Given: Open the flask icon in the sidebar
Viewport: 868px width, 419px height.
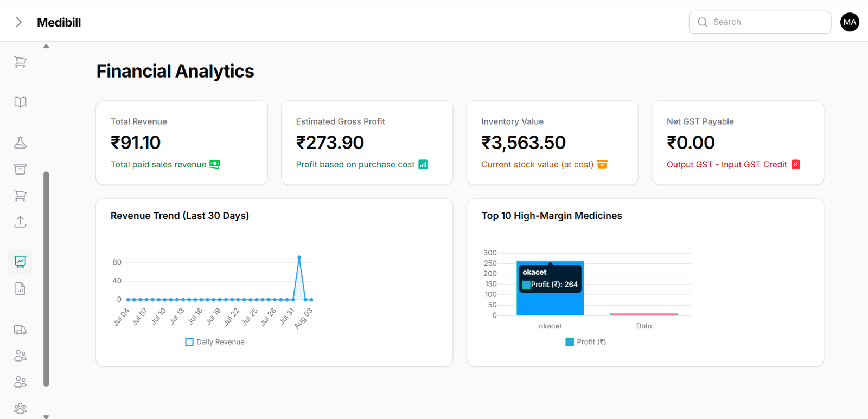Looking at the screenshot, I should point(20,143).
